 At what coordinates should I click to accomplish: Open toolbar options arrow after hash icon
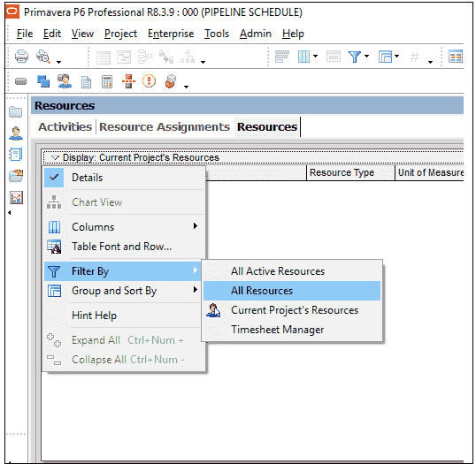click(x=430, y=62)
